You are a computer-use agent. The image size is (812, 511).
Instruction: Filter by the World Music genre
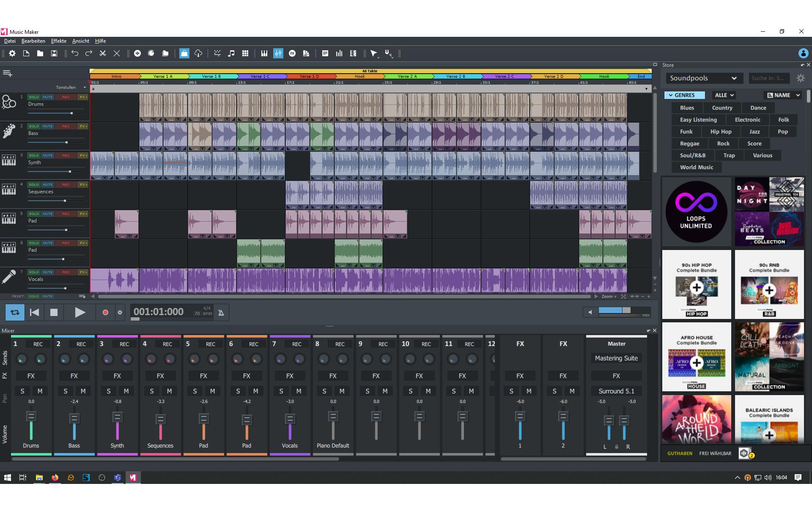tap(697, 167)
